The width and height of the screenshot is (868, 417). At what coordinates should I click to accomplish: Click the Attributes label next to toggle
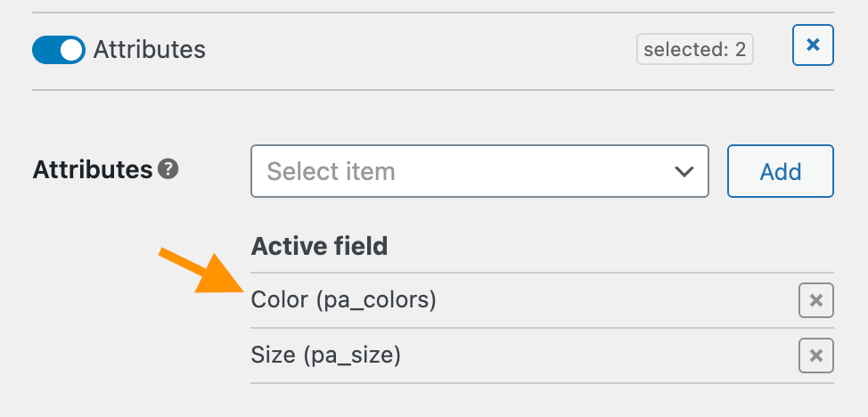click(150, 50)
